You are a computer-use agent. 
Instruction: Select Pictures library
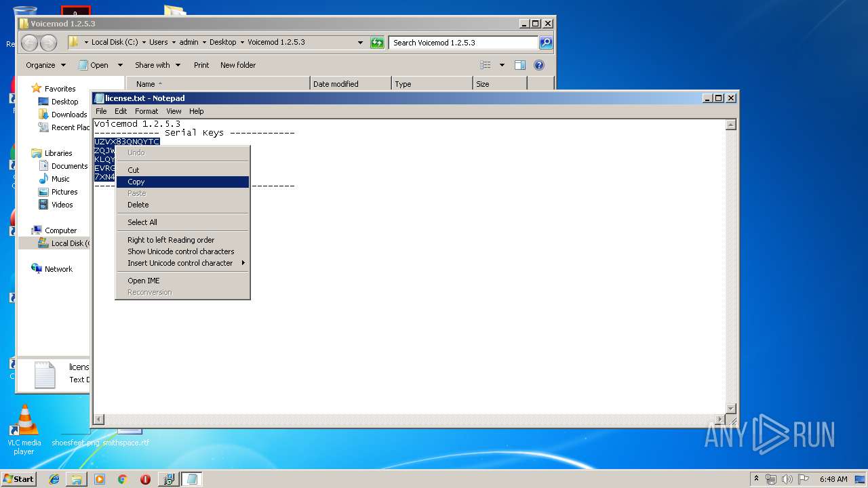(64, 192)
